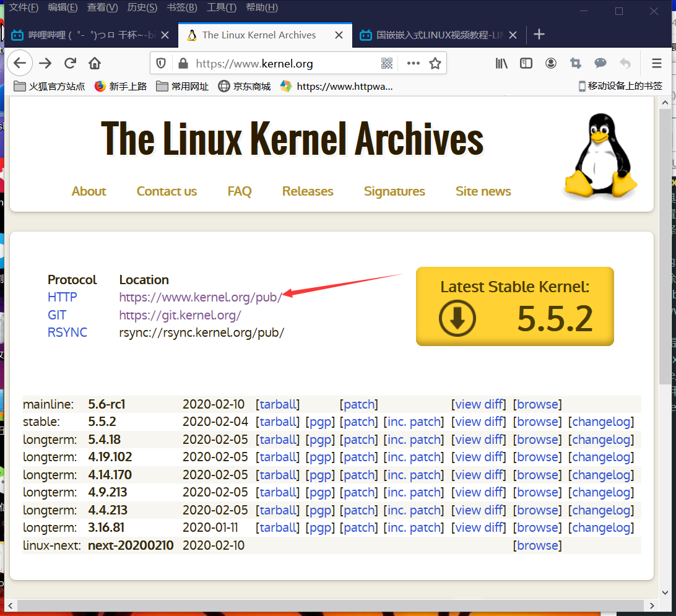This screenshot has height=616, width=676.
Task: Click the RSYNC protocol link
Action: point(67,332)
